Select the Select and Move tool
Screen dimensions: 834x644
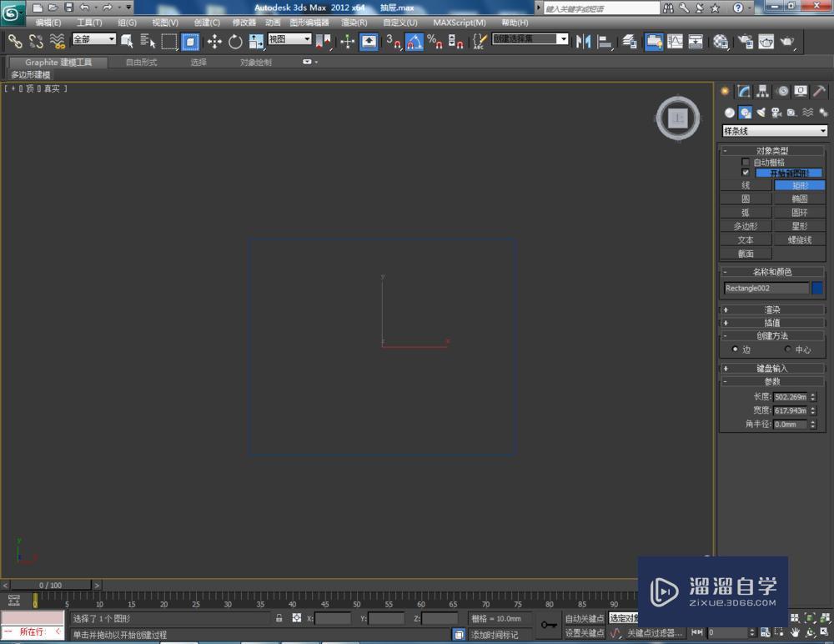[x=214, y=42]
